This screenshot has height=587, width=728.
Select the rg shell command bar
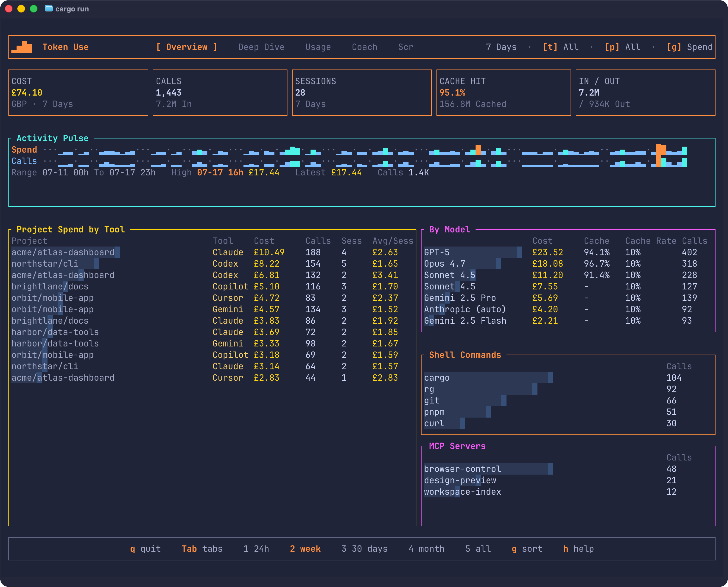pyautogui.click(x=481, y=389)
